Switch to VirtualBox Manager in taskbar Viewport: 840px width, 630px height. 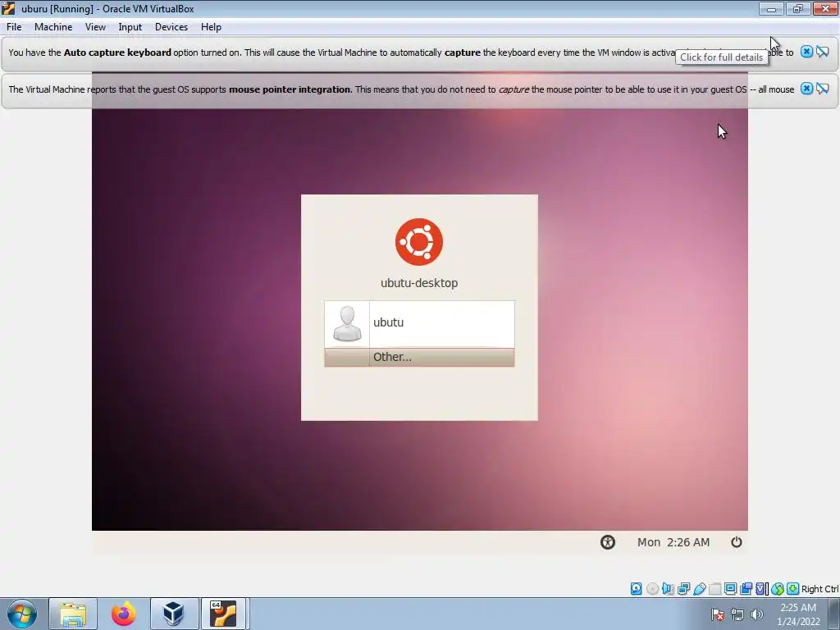[x=174, y=614]
